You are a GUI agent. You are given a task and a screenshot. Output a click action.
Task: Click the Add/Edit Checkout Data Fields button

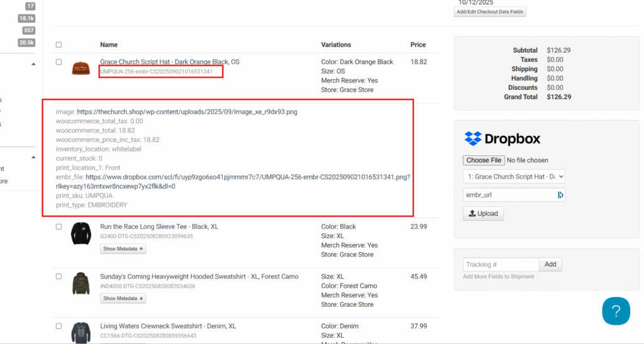[x=489, y=12]
